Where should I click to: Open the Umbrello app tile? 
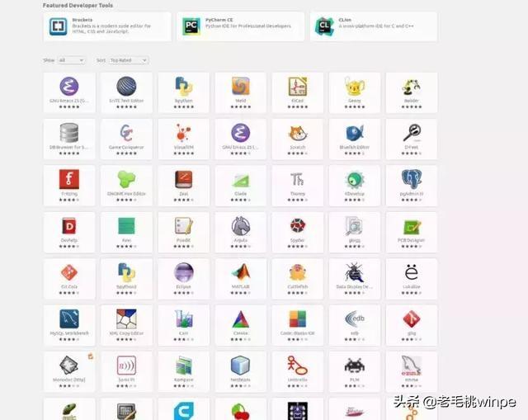[298, 371]
